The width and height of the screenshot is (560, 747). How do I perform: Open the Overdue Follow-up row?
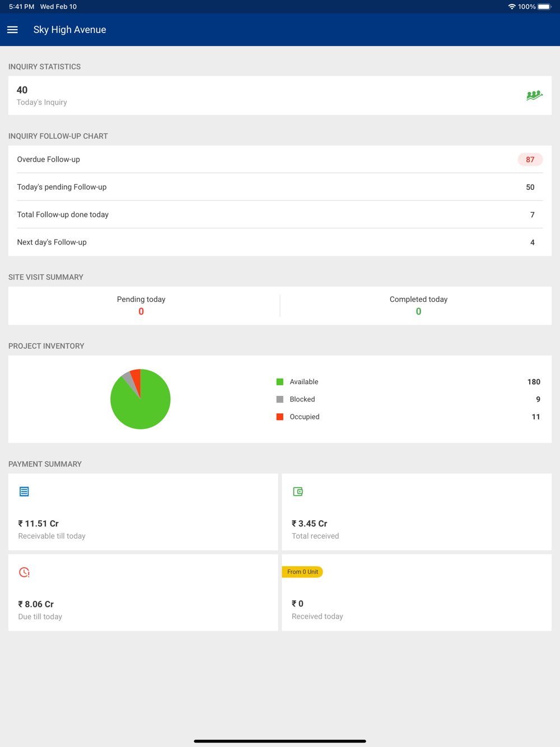[x=280, y=160]
